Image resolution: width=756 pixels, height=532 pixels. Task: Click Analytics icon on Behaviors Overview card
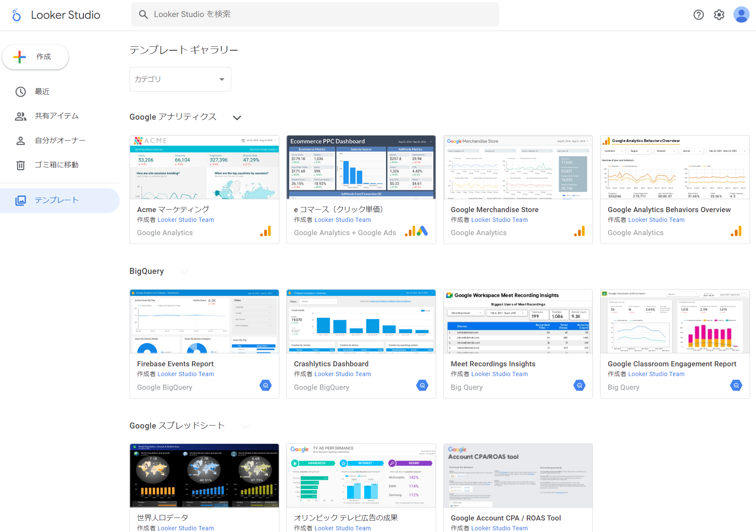736,231
